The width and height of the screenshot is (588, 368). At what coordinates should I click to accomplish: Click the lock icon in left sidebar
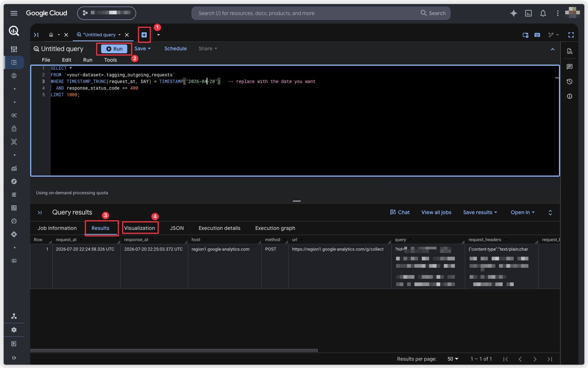(14, 129)
